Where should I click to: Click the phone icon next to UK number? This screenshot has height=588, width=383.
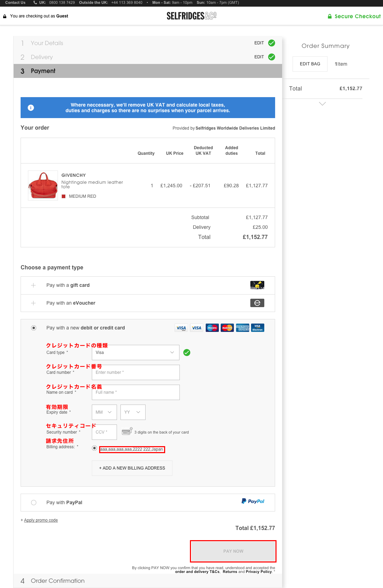[35, 2]
